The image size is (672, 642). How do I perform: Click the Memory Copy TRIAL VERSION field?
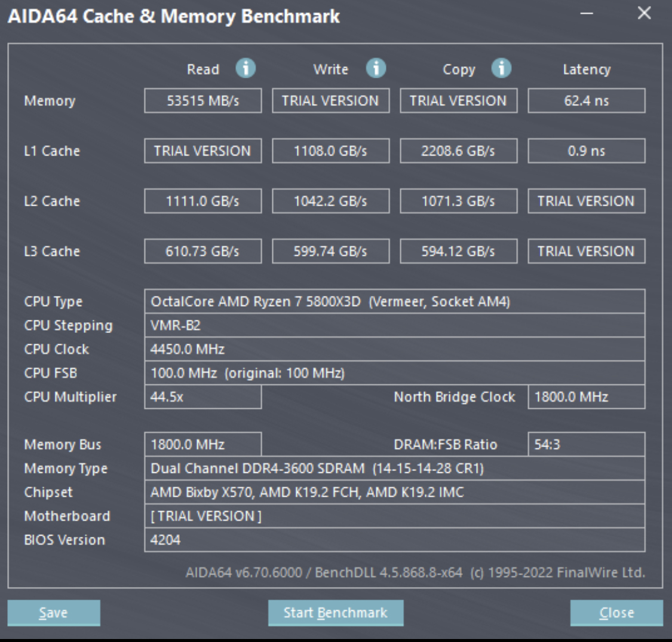459,101
